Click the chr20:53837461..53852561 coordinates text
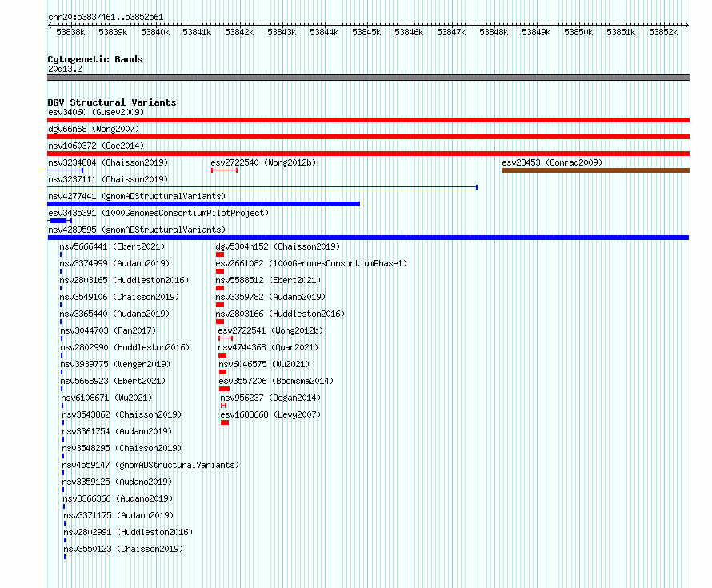This screenshot has height=588, width=712. (x=106, y=17)
